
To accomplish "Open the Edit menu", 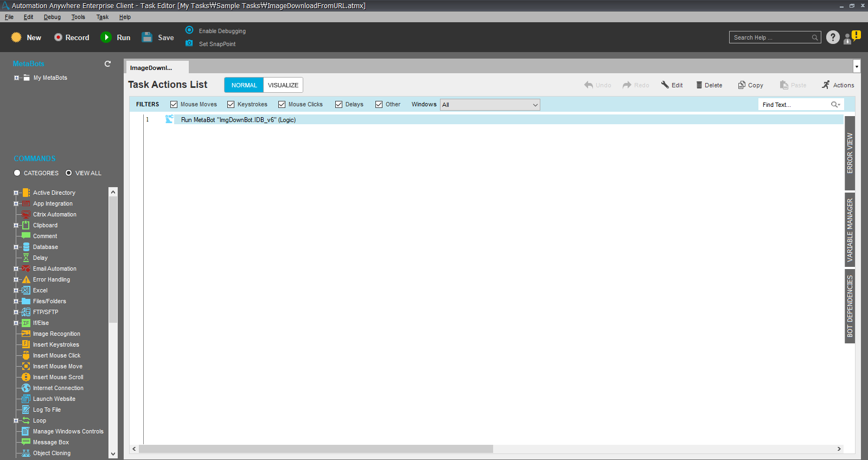I will point(28,17).
